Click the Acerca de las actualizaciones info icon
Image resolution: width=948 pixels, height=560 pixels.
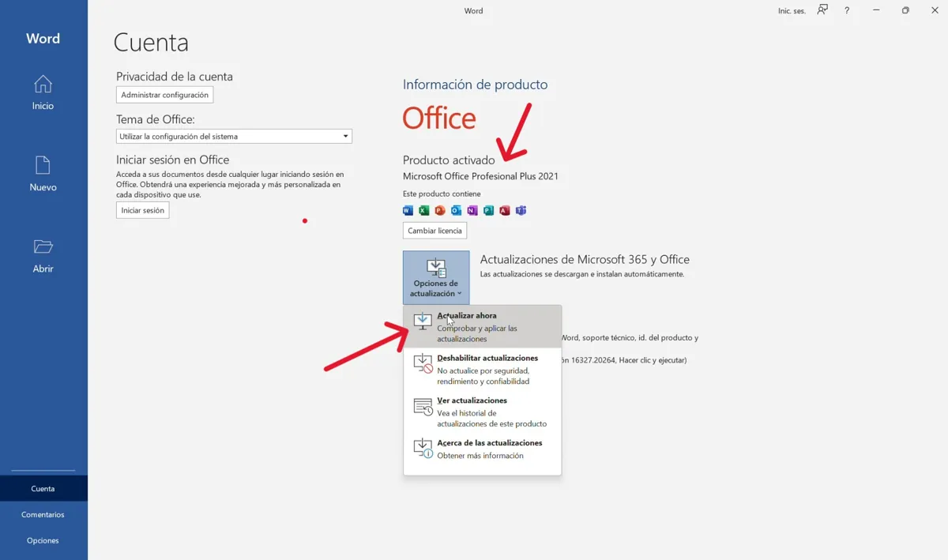423,449
